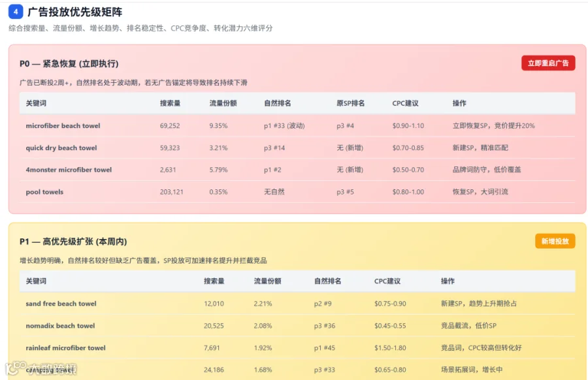Image resolution: width=588 pixels, height=380 pixels.
Task: Click the rank cell p1 #45
Action: click(325, 348)
